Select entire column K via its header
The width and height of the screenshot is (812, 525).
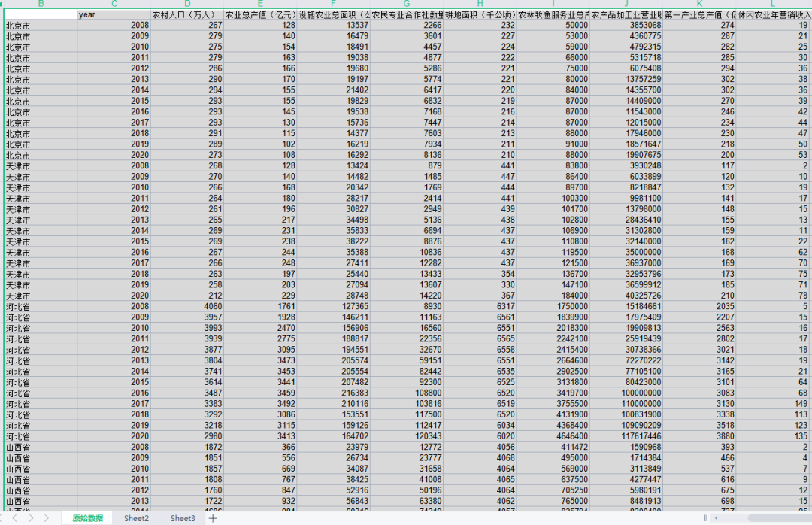(x=699, y=4)
